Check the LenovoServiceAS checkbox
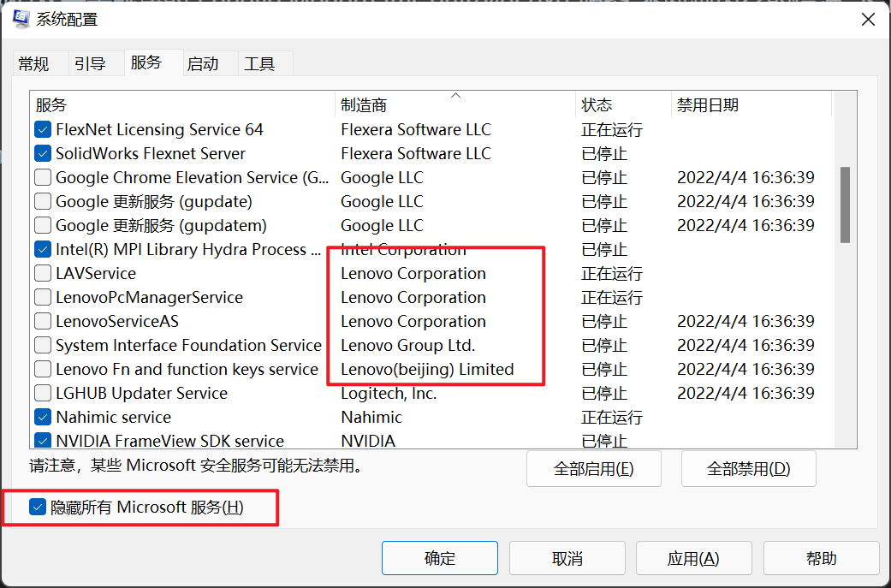891x588 pixels. (x=43, y=321)
